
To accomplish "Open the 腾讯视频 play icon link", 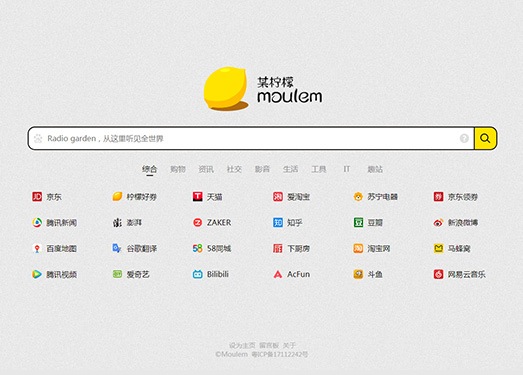I will (54, 274).
